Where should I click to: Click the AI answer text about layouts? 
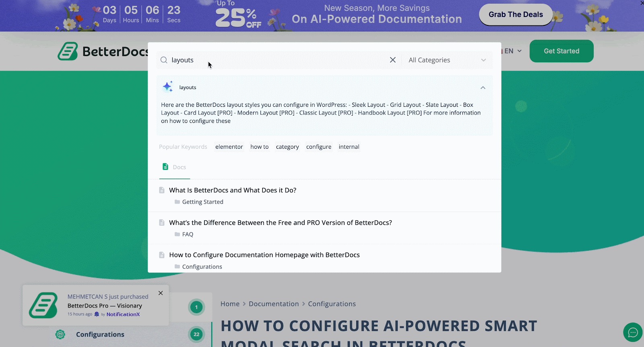[x=321, y=113]
